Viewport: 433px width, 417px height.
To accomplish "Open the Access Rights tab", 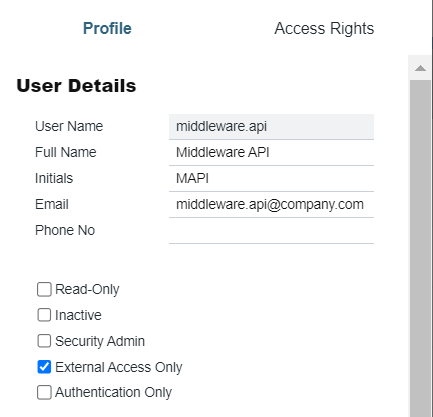I will tap(324, 28).
